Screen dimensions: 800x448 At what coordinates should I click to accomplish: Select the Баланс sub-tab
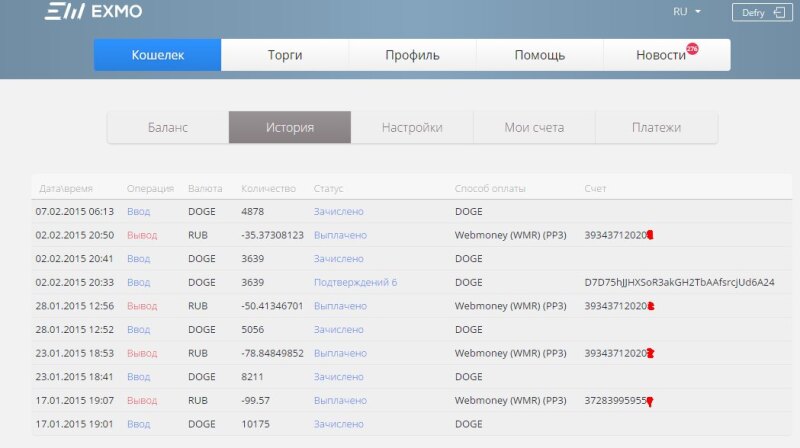pyautogui.click(x=168, y=128)
